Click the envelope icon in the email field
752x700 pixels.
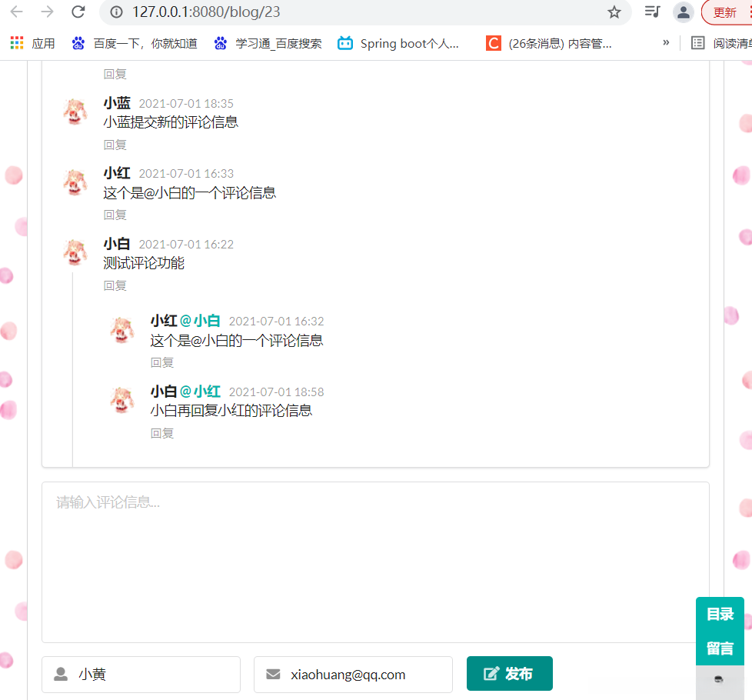pyautogui.click(x=273, y=674)
